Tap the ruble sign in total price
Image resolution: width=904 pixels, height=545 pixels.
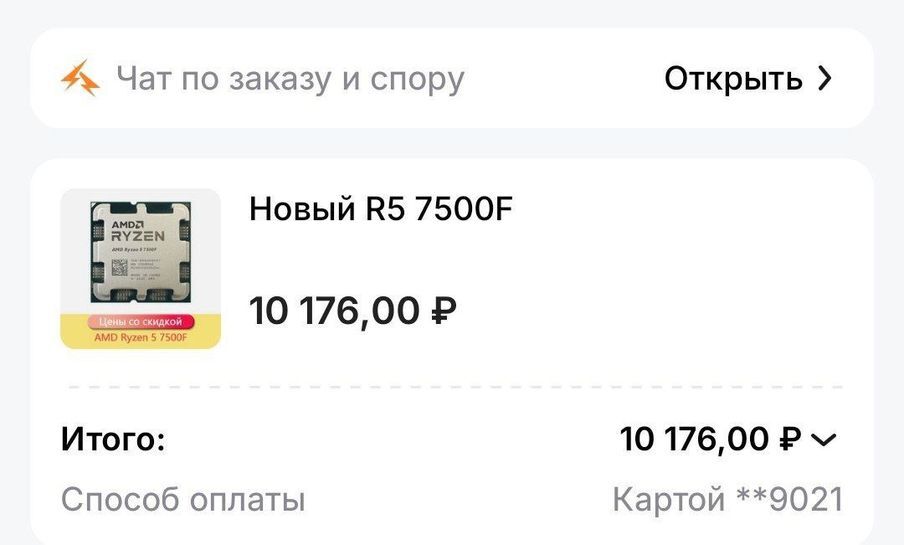790,439
